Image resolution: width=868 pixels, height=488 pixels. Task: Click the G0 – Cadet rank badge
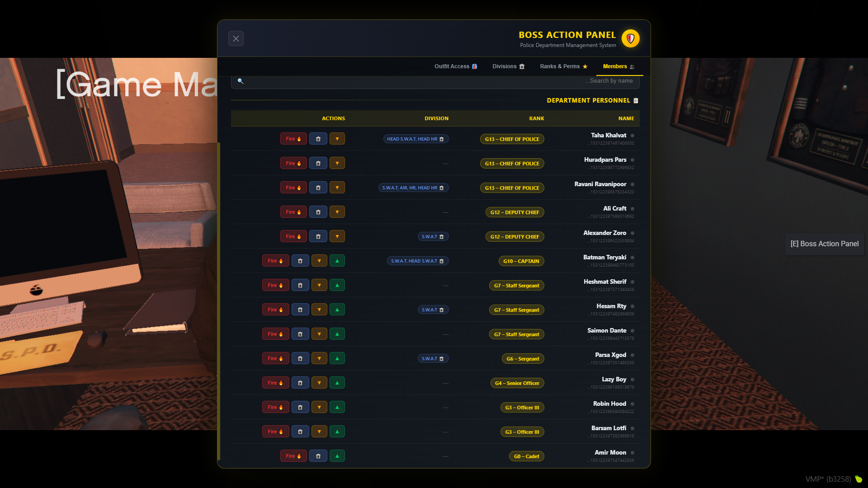pos(526,456)
